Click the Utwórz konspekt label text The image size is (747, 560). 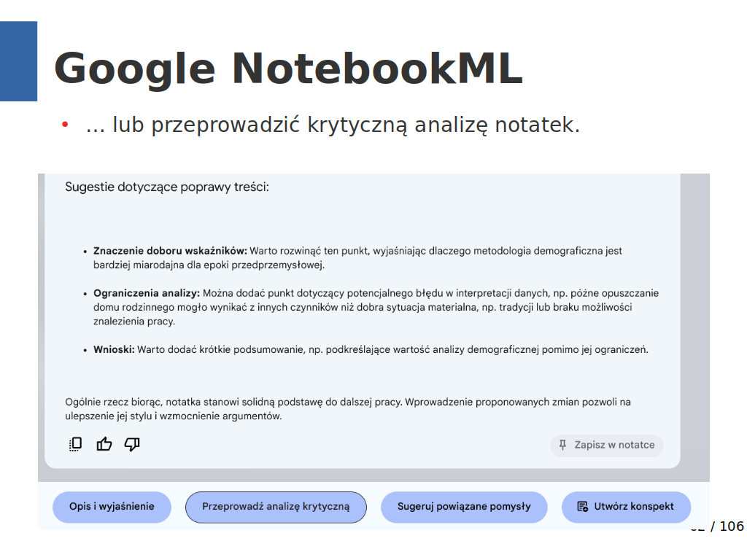[634, 507]
